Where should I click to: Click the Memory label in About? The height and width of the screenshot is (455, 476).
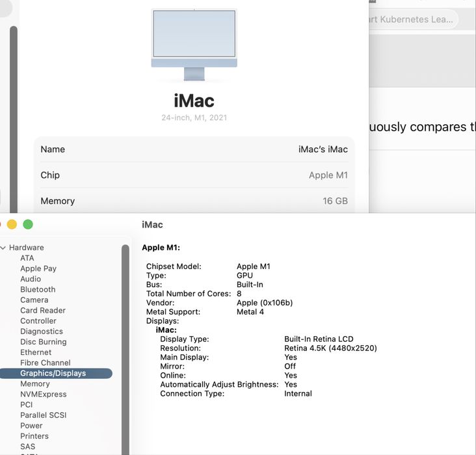[58, 201]
